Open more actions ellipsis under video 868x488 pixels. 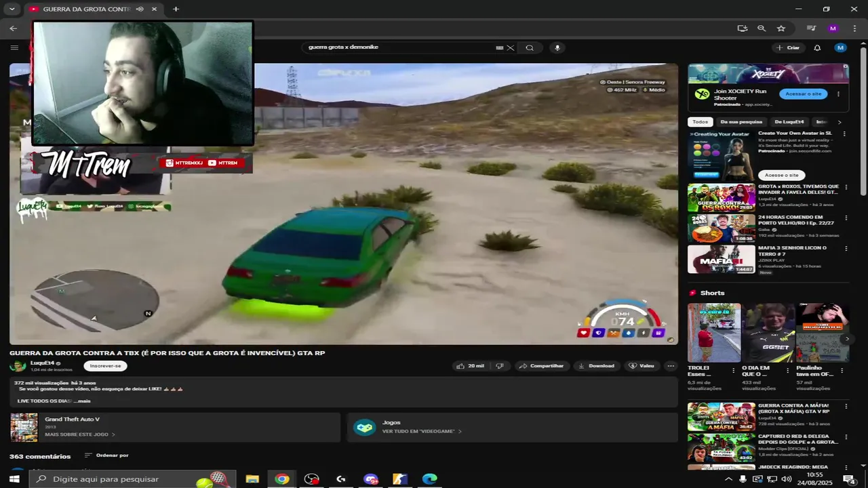671,366
